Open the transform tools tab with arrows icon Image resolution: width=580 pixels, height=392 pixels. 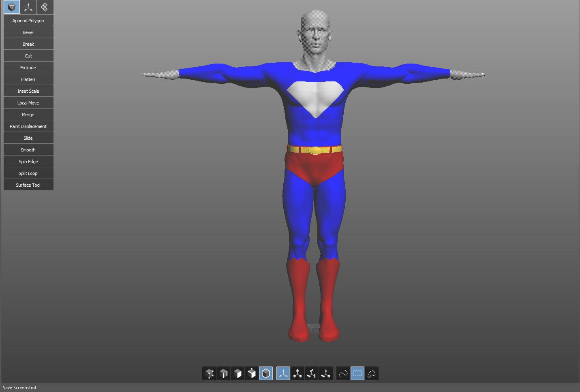point(28,7)
